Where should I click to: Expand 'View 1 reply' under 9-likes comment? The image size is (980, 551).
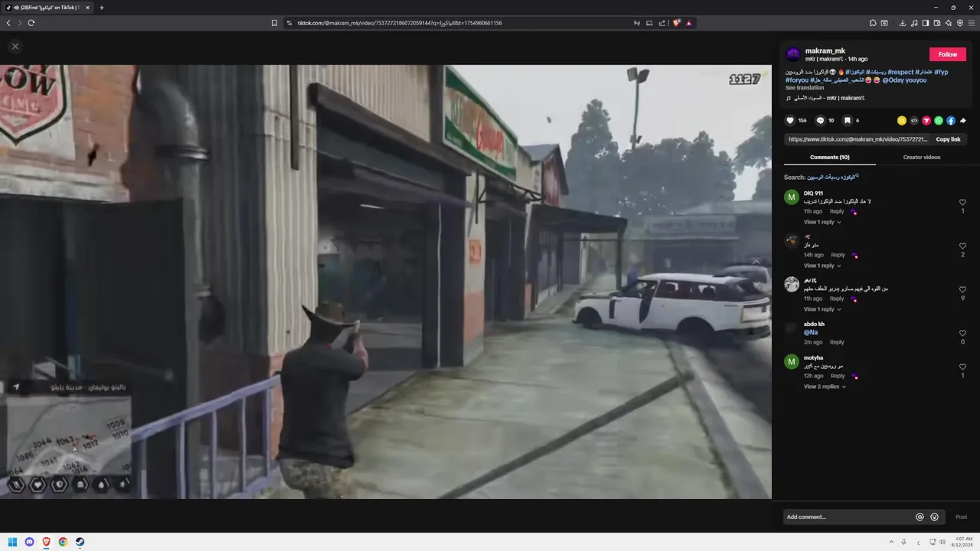click(x=822, y=309)
